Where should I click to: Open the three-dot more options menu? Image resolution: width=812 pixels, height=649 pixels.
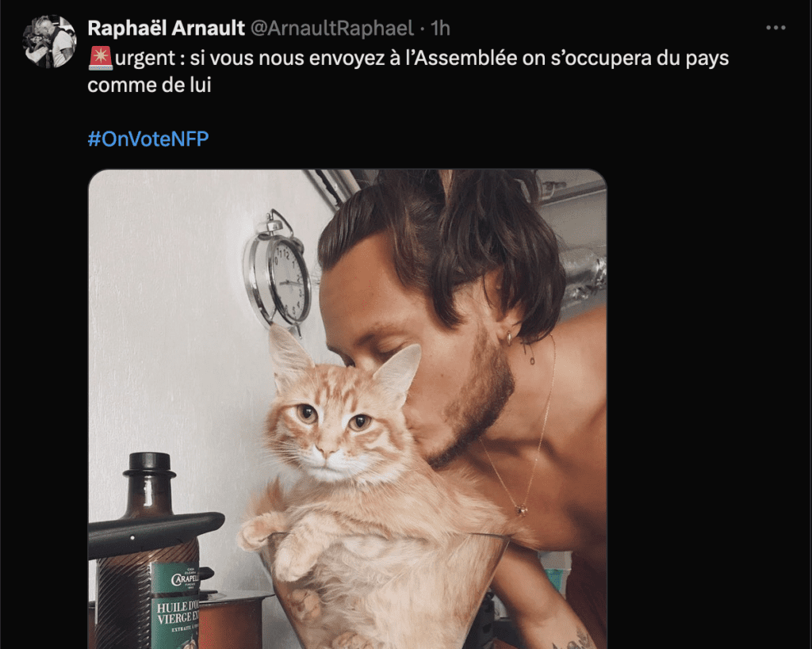776,28
